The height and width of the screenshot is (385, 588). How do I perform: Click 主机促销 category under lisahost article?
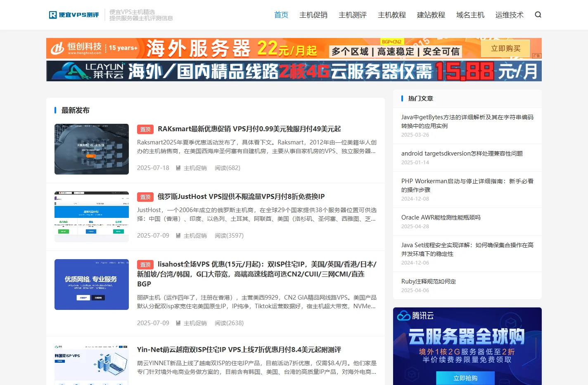tap(195, 323)
